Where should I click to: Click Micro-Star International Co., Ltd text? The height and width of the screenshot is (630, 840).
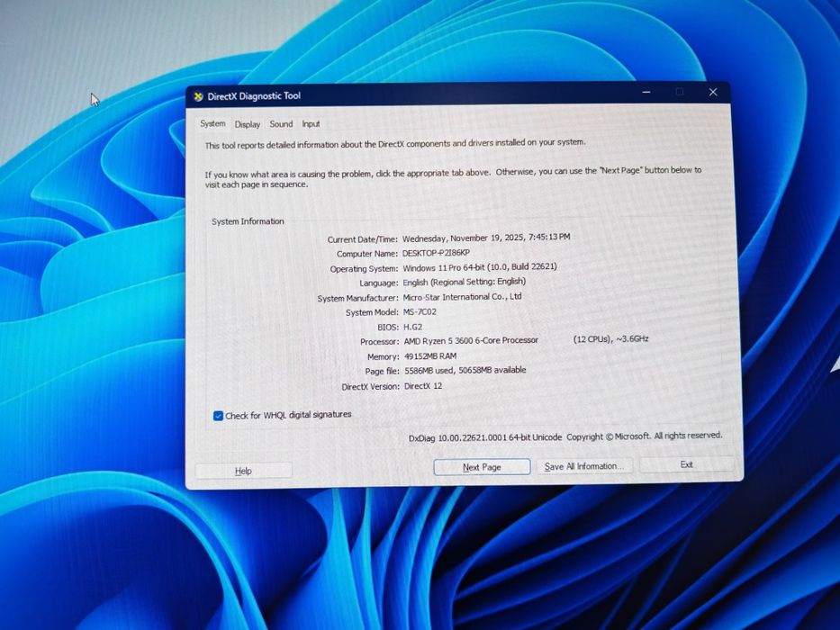pos(463,297)
